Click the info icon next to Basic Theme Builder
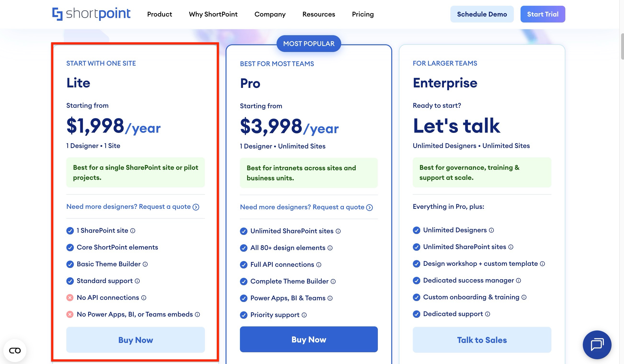The image size is (624, 364). (x=145, y=264)
